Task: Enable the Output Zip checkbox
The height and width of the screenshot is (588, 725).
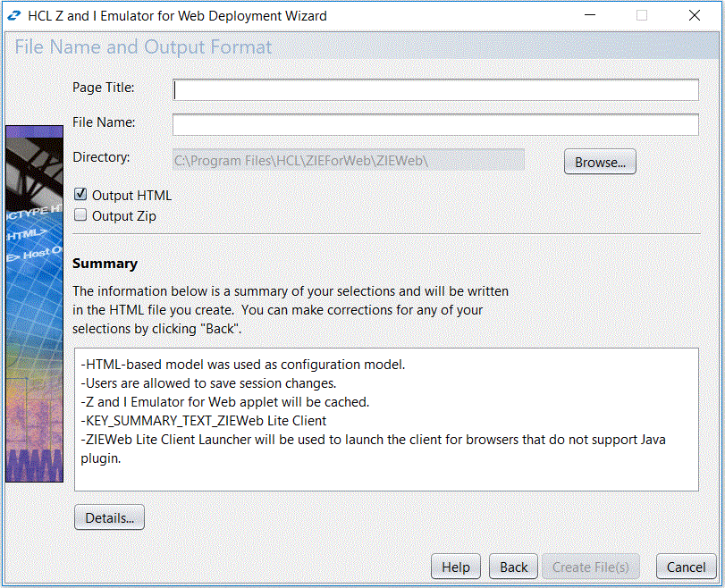Action: (80, 214)
